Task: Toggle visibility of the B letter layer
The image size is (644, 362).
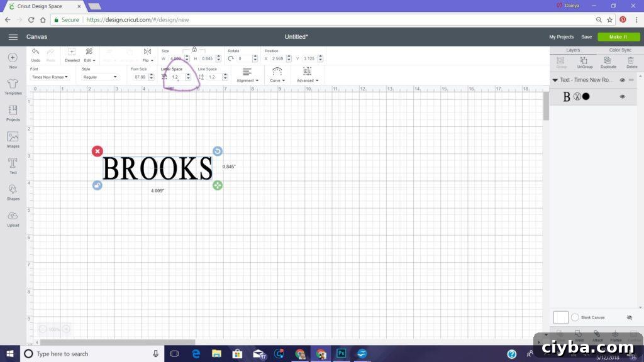Action: pos(622,96)
